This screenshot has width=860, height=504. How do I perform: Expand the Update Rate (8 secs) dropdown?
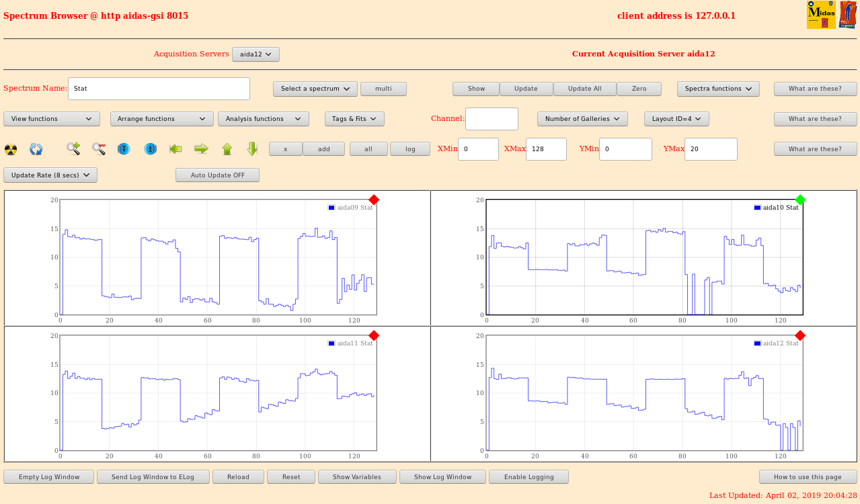[50, 175]
